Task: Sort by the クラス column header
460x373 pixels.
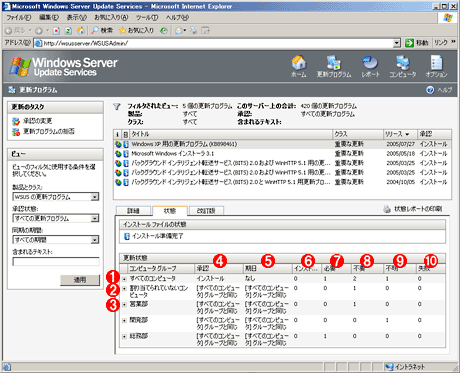Action: point(358,134)
